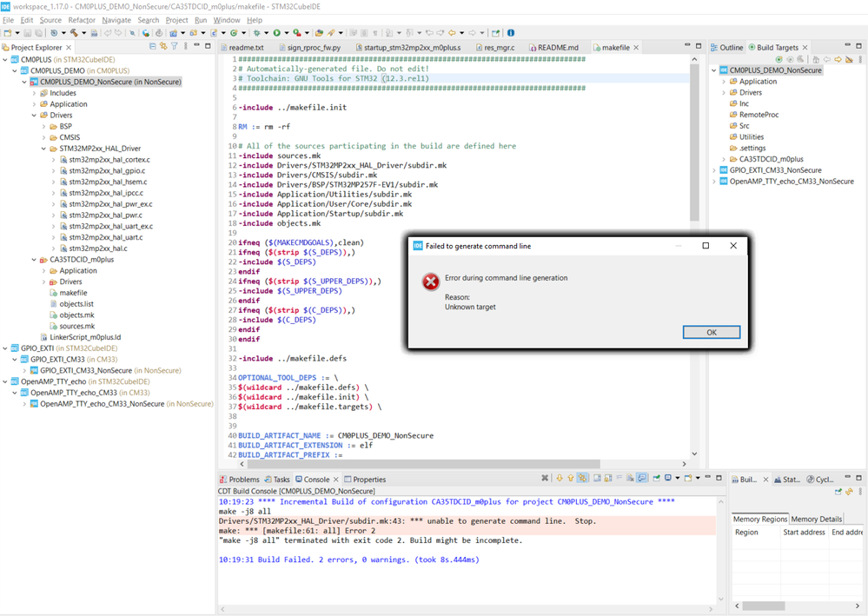Click the red error icon in the dialog
The image size is (868, 616).
point(431,282)
